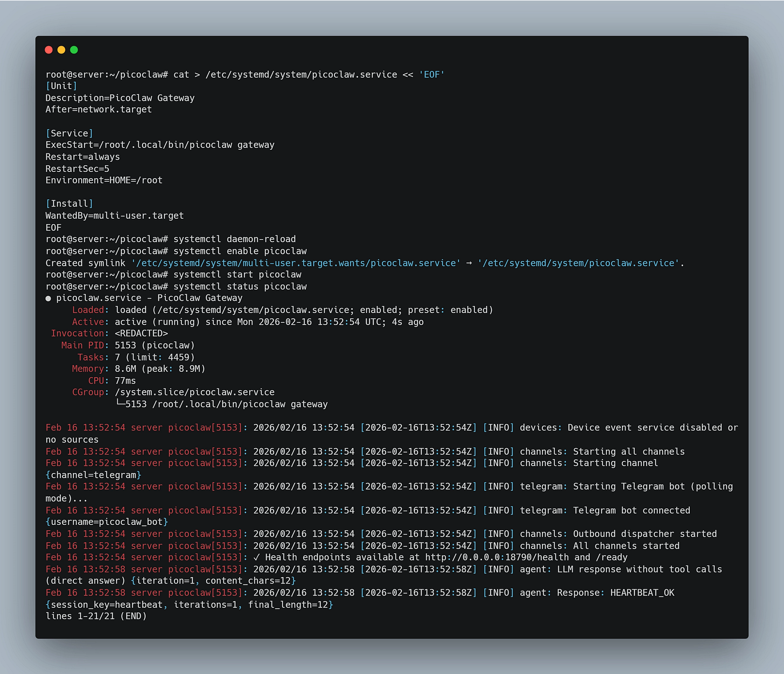Select the '{channel=telegram}' log text

(94, 475)
